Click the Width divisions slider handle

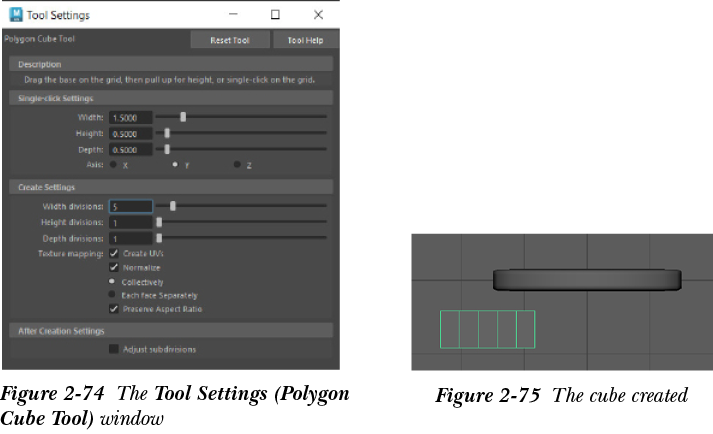(173, 206)
